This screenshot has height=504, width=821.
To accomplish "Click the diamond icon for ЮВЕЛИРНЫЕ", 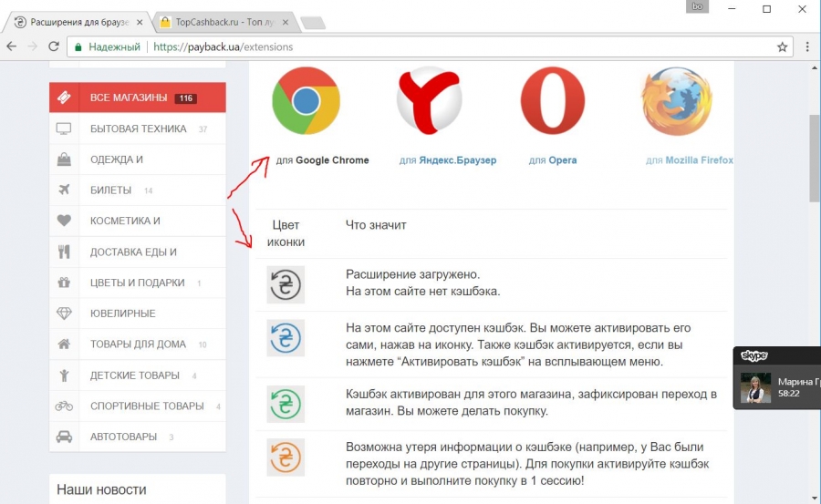I will coord(64,314).
